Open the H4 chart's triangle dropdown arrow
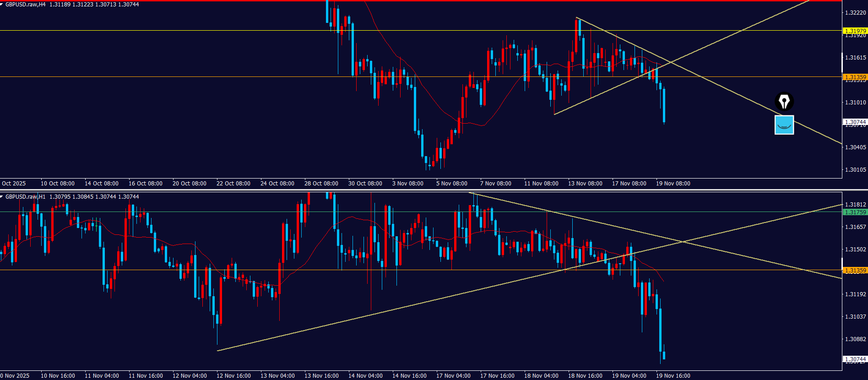This screenshot has height=380, width=868. click(x=2, y=5)
